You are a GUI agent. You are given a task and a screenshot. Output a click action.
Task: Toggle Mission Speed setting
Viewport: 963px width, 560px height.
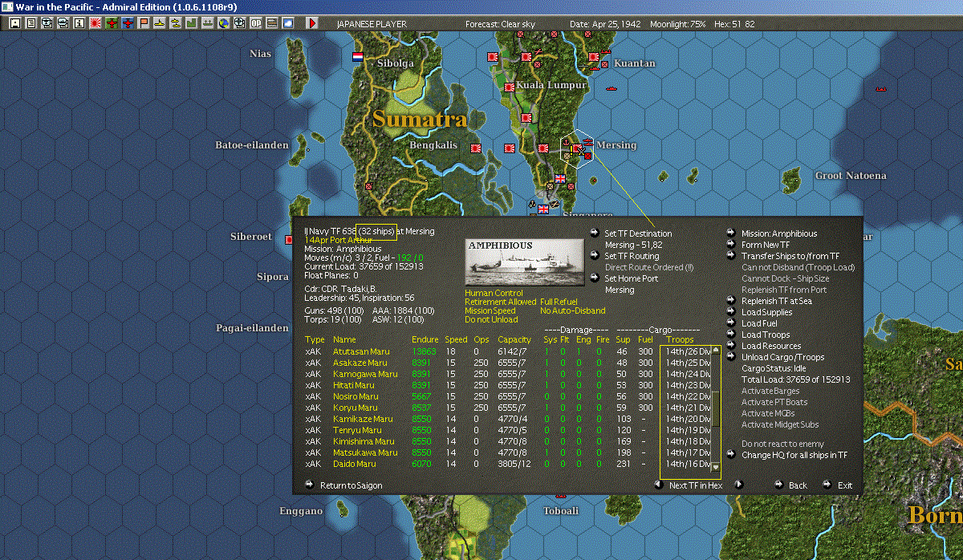pyautogui.click(x=490, y=310)
